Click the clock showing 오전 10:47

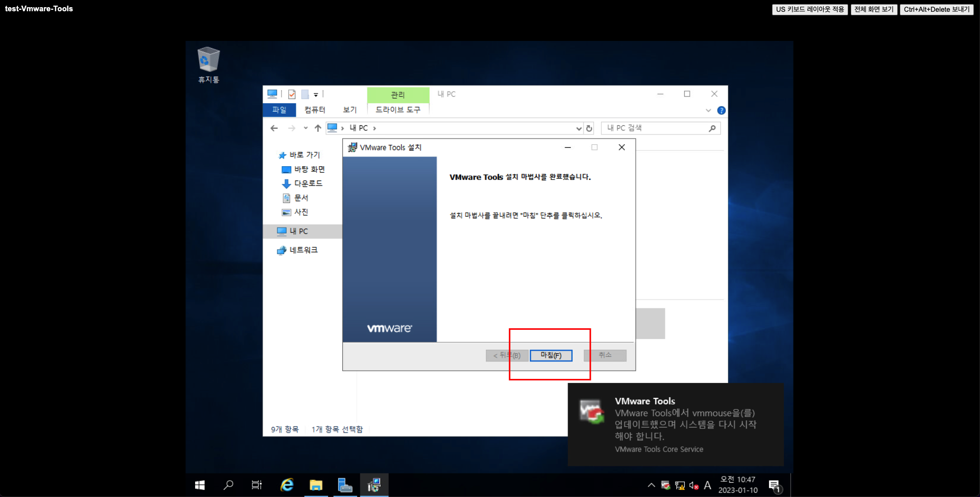pyautogui.click(x=738, y=485)
